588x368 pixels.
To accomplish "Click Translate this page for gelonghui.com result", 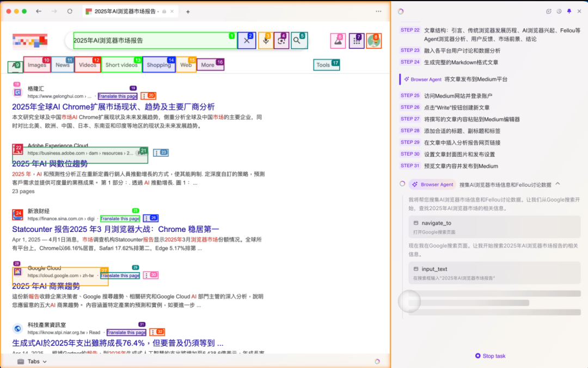I will tap(118, 96).
